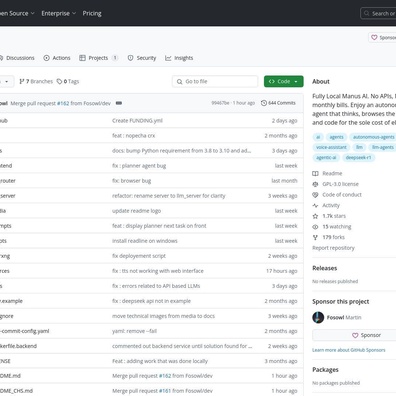This screenshot has width=396, height=396.
Task: Open errors related to API based LLMs commit
Action: click(156, 286)
